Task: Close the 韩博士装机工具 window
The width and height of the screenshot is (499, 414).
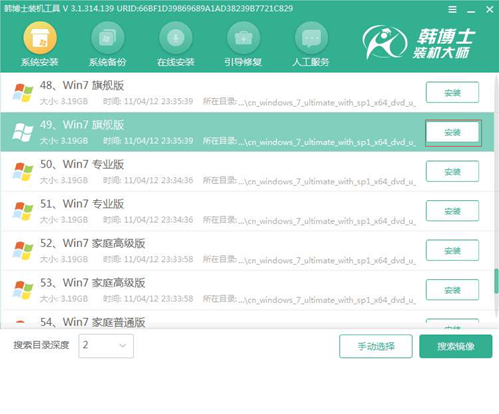Action: click(489, 10)
